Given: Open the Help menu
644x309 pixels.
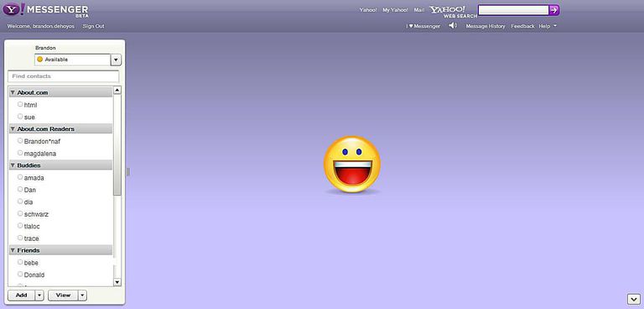Looking at the screenshot, I should (548, 26).
